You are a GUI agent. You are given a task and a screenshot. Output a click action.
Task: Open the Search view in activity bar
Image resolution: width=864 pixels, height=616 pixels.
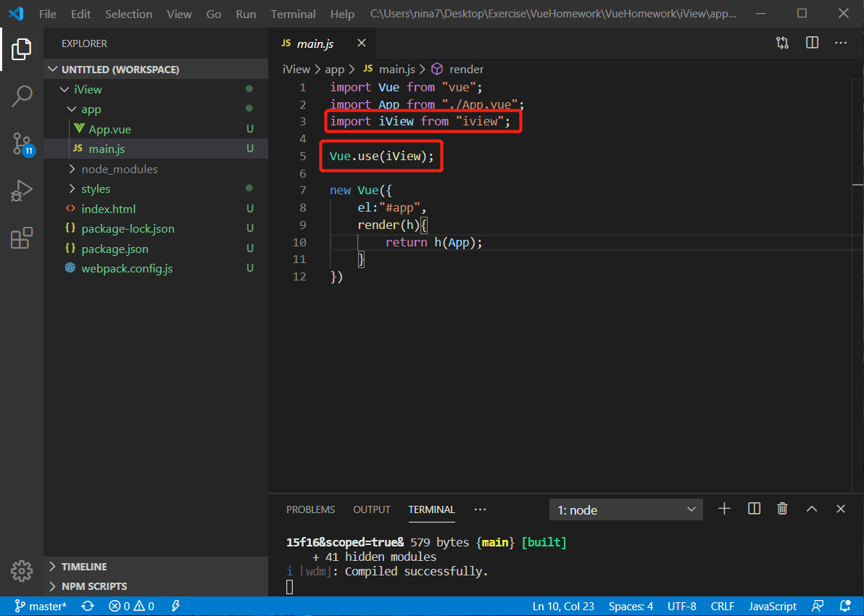tap(22, 96)
